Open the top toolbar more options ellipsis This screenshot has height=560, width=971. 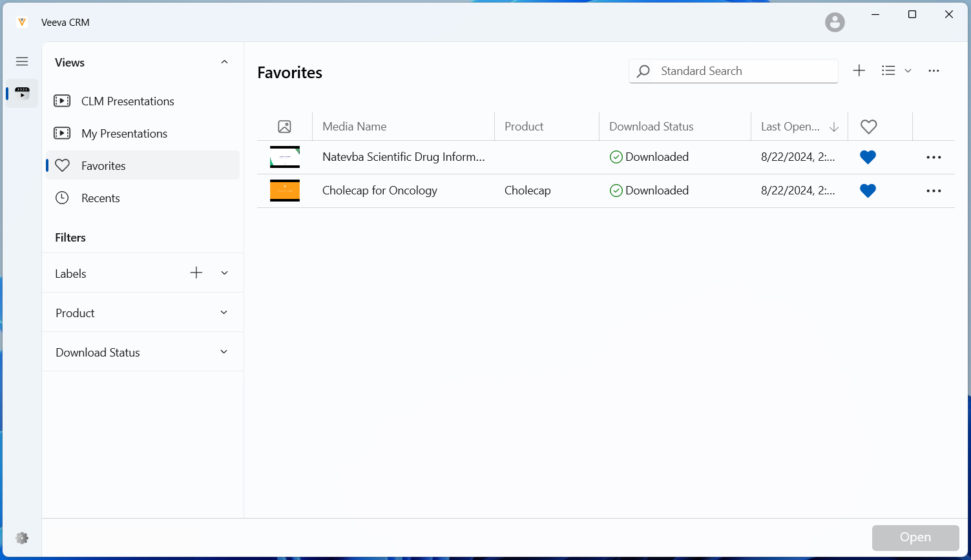[934, 71]
